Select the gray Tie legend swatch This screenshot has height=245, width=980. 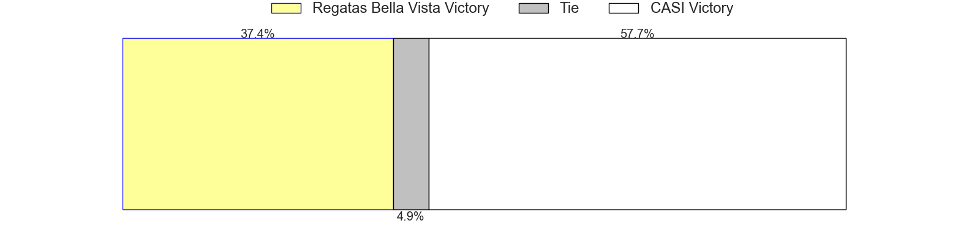[533, 8]
